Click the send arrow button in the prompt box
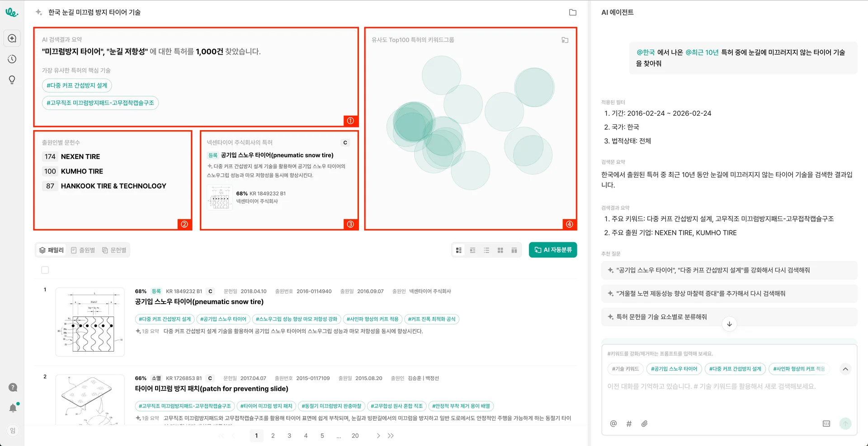The width and height of the screenshot is (868, 446). click(x=845, y=423)
